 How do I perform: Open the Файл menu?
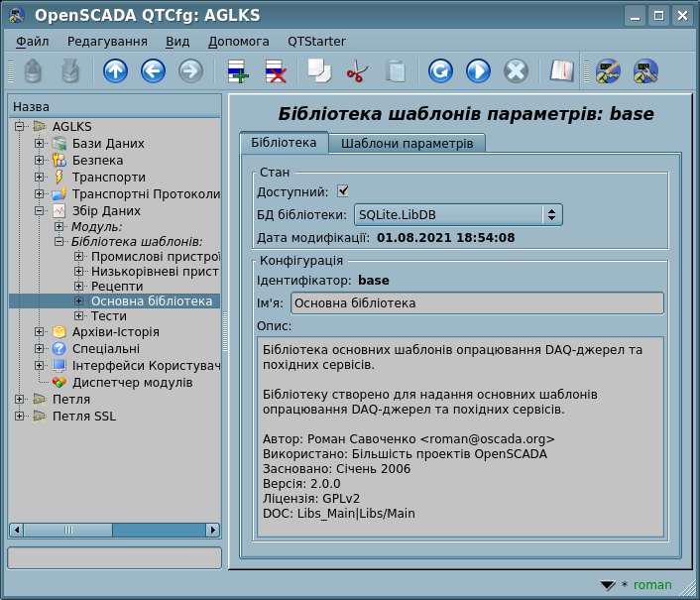pyautogui.click(x=32, y=42)
